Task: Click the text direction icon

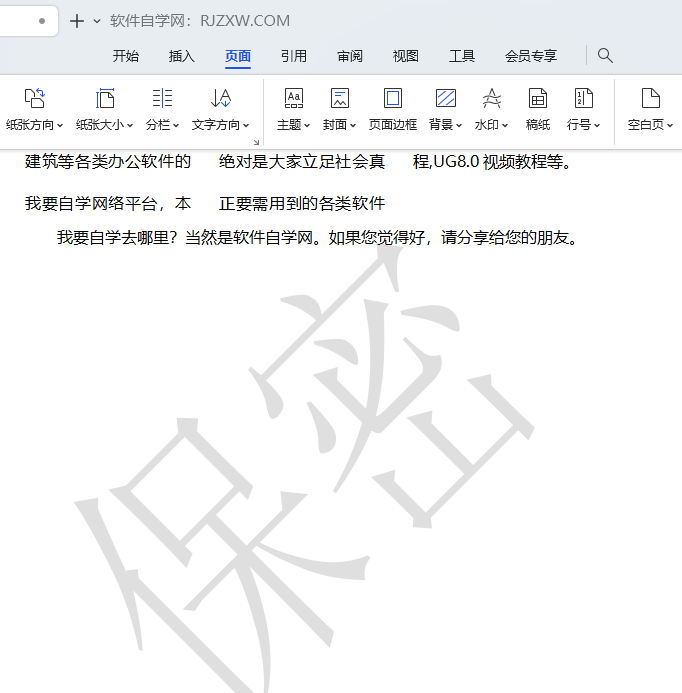Action: (x=221, y=98)
